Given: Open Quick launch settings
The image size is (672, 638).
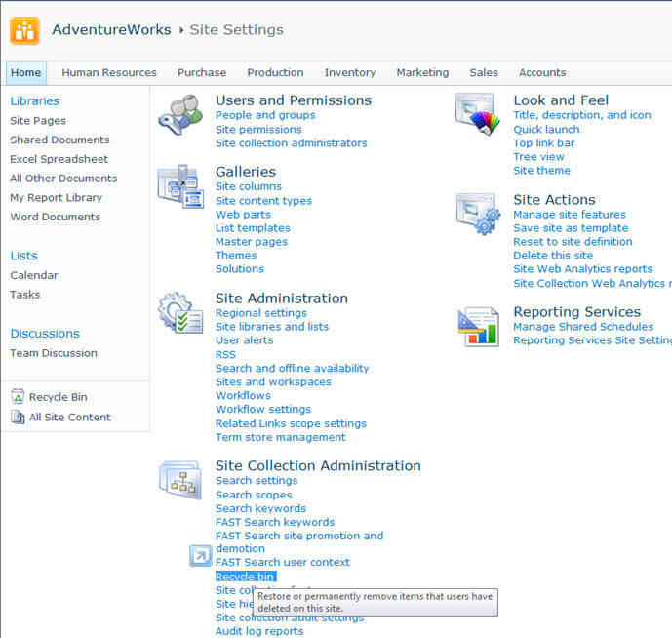Looking at the screenshot, I should pos(546,130).
